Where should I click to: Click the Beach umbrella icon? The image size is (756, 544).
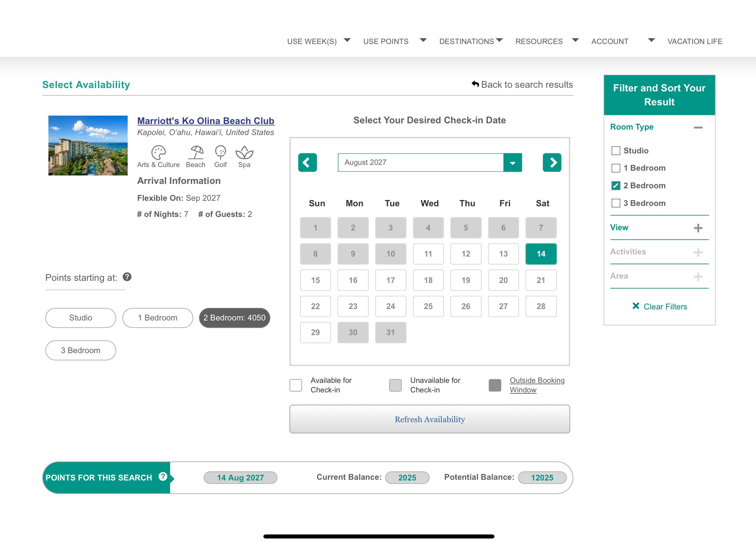pos(196,152)
